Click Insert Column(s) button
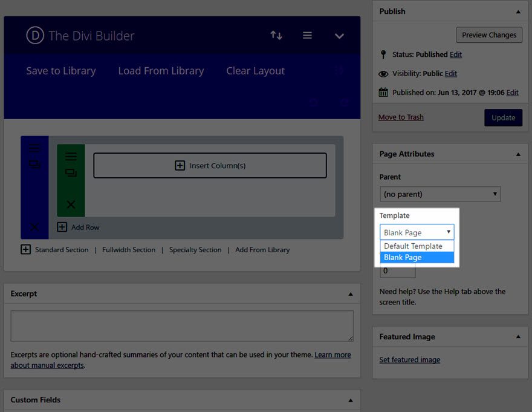Screen dimensions: 532x412 point(210,165)
